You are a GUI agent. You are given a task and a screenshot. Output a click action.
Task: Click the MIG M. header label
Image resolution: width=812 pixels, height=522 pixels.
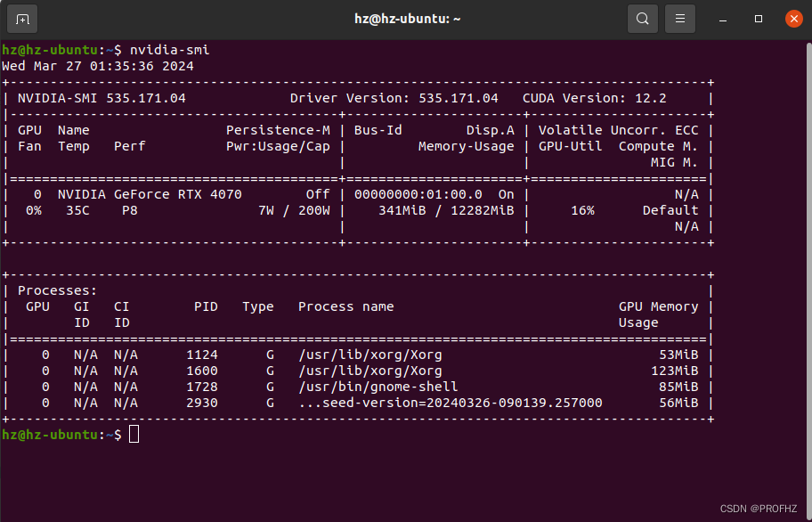click(x=675, y=163)
